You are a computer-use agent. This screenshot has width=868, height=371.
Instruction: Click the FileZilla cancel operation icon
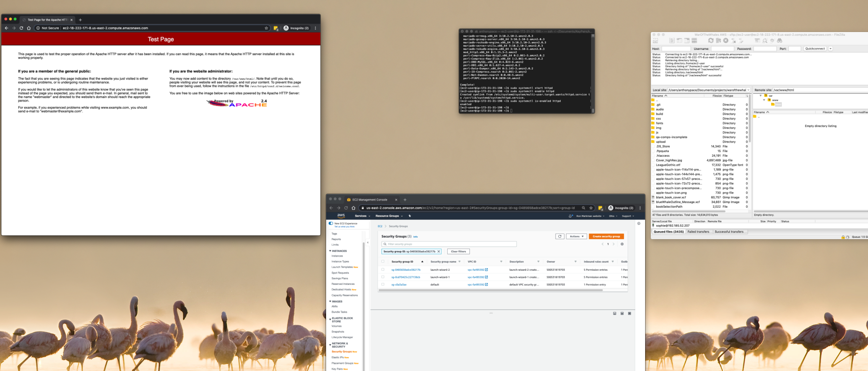pyautogui.click(x=726, y=41)
